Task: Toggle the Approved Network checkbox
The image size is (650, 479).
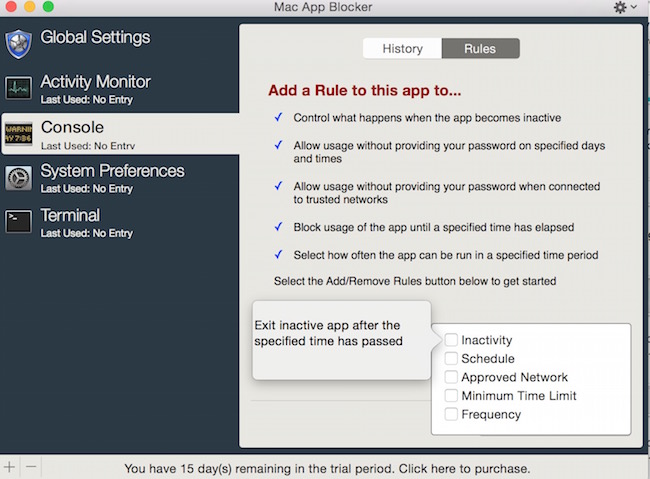Action: tap(452, 378)
